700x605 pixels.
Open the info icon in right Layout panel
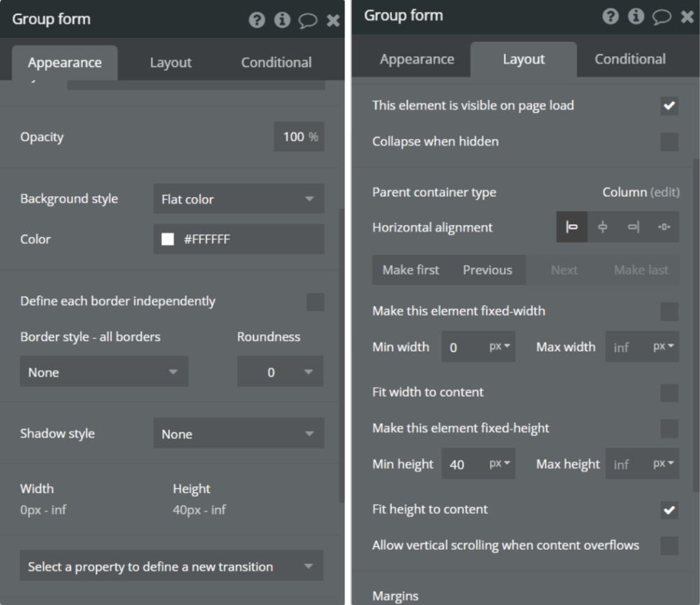(636, 16)
